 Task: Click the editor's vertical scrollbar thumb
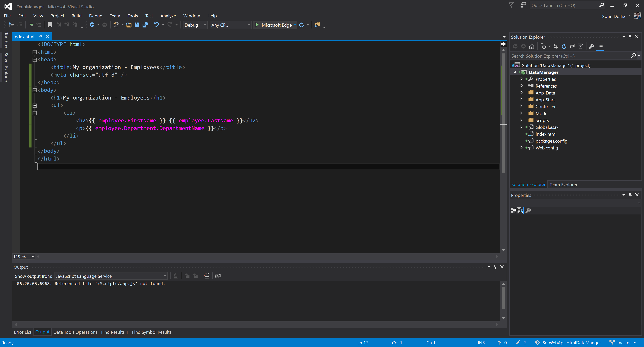click(503, 112)
